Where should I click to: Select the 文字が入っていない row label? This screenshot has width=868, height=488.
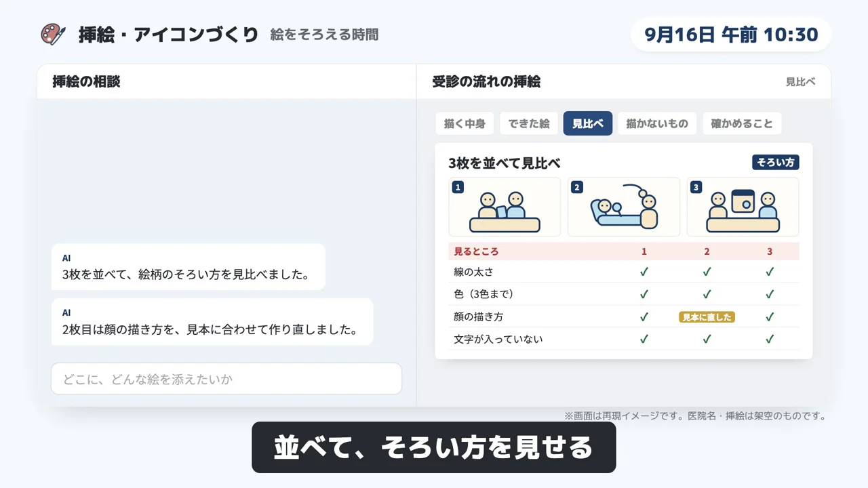point(498,339)
